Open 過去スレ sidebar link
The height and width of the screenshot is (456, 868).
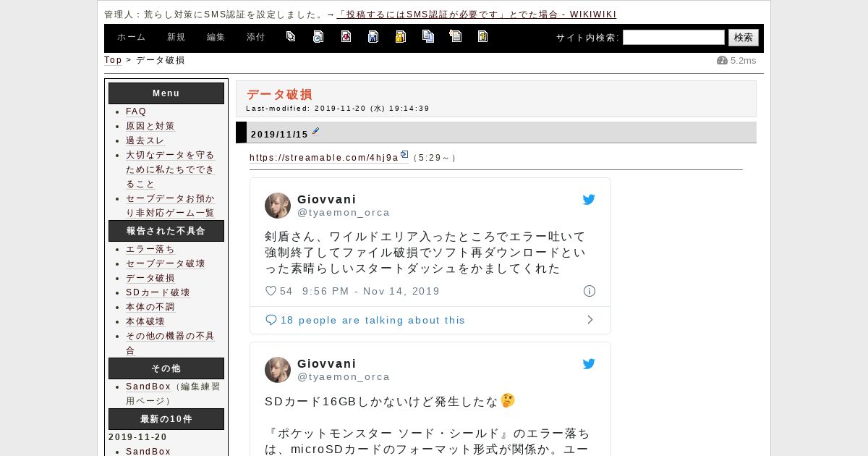click(145, 140)
